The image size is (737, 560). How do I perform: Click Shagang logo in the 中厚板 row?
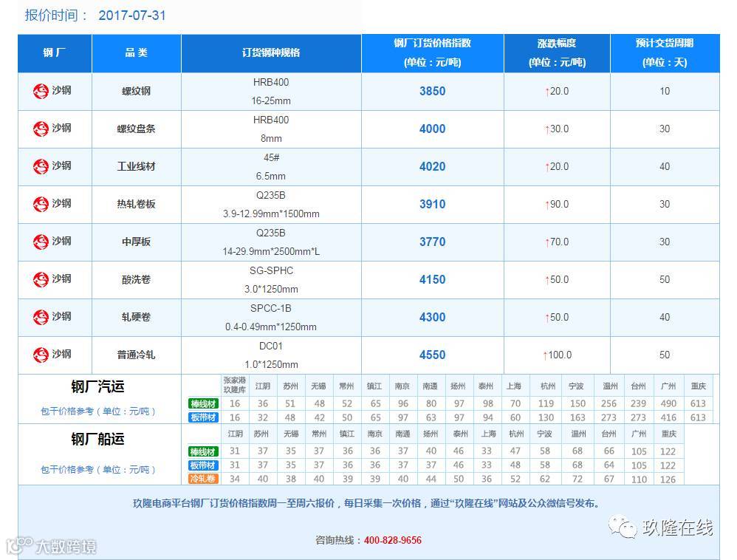[x=41, y=242]
